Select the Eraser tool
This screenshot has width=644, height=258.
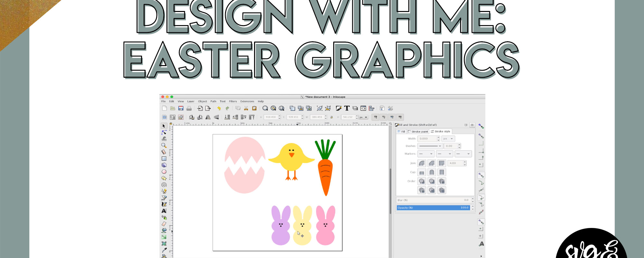coord(164,224)
